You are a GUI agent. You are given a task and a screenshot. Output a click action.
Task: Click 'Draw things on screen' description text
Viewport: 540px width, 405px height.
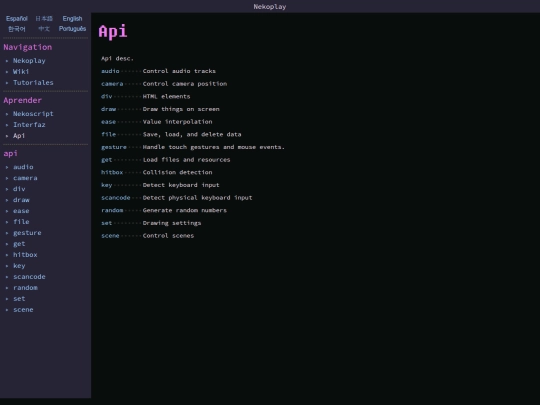coord(181,109)
